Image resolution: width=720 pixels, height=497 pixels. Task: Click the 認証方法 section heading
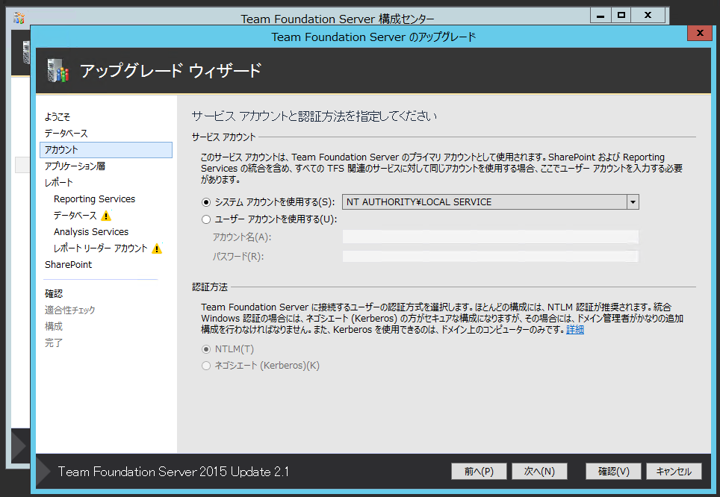(210, 287)
